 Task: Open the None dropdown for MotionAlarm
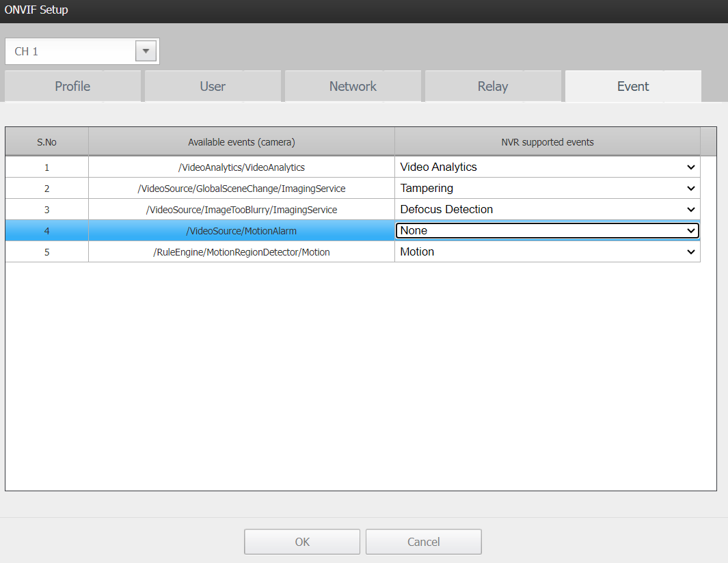(548, 231)
